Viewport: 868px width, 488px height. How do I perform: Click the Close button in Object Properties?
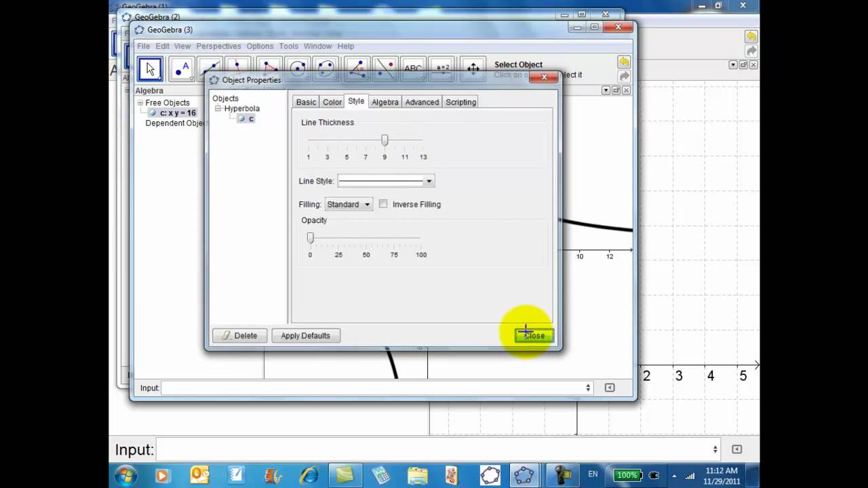coord(534,335)
